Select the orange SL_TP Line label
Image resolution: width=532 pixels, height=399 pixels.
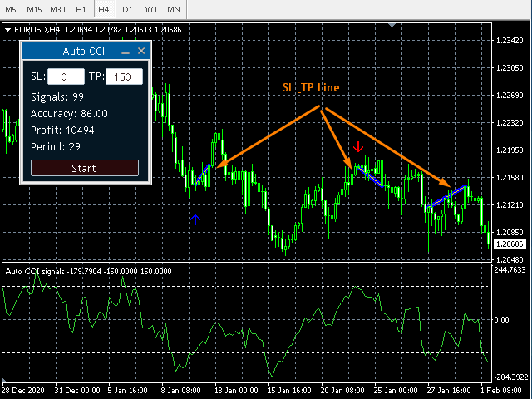pos(309,87)
